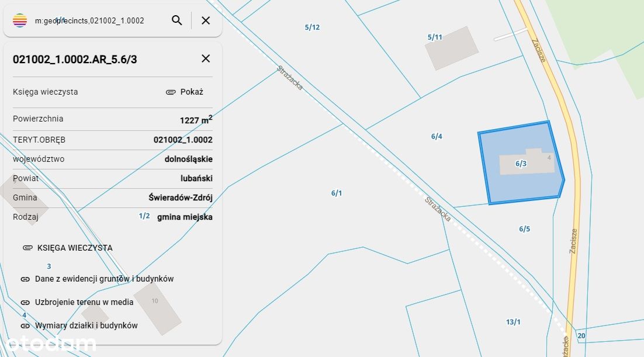The image size is (644, 357).
Task: Click parcel title 021002_1.0002.AR_5.6/3
Action: pyautogui.click(x=75, y=60)
